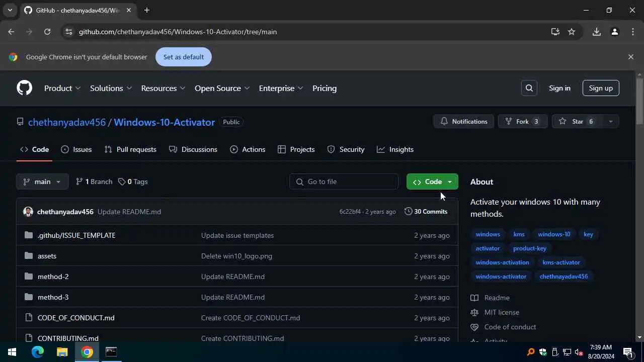Open the main branch selector dropdown

42,182
